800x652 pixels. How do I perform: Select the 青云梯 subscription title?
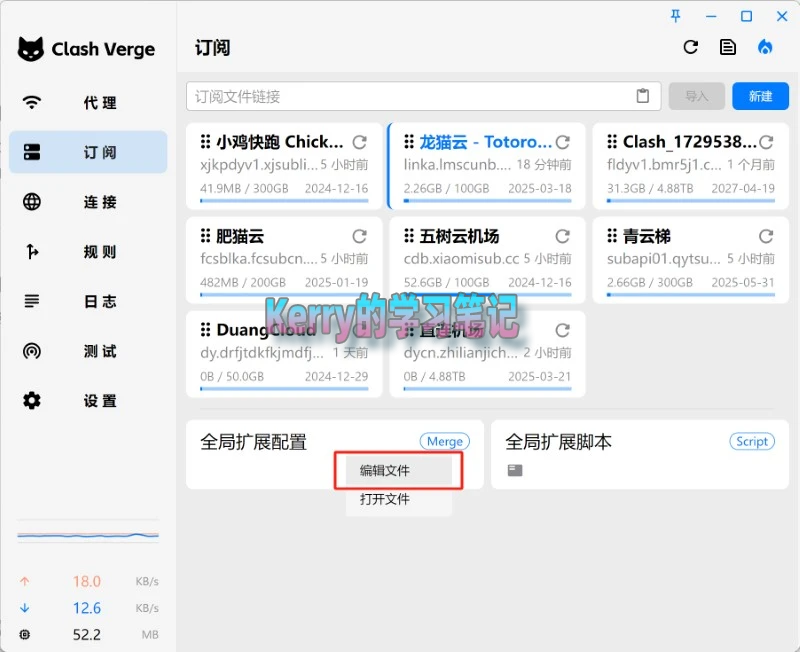pos(646,236)
